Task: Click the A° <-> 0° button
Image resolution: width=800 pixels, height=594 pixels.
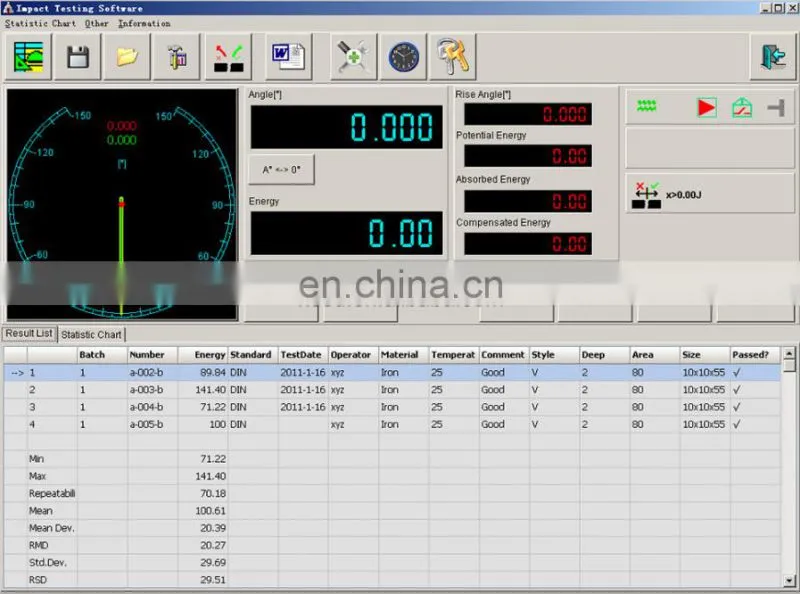Action: point(281,169)
